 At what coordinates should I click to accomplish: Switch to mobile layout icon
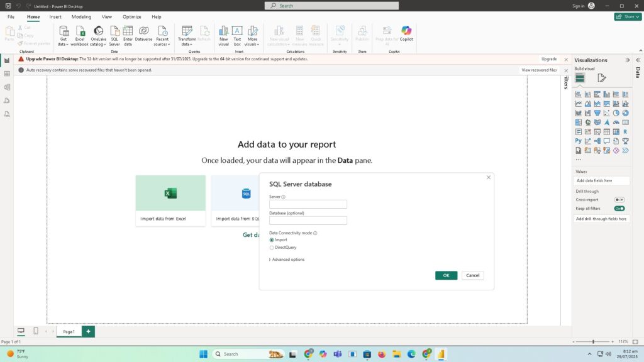(36, 331)
